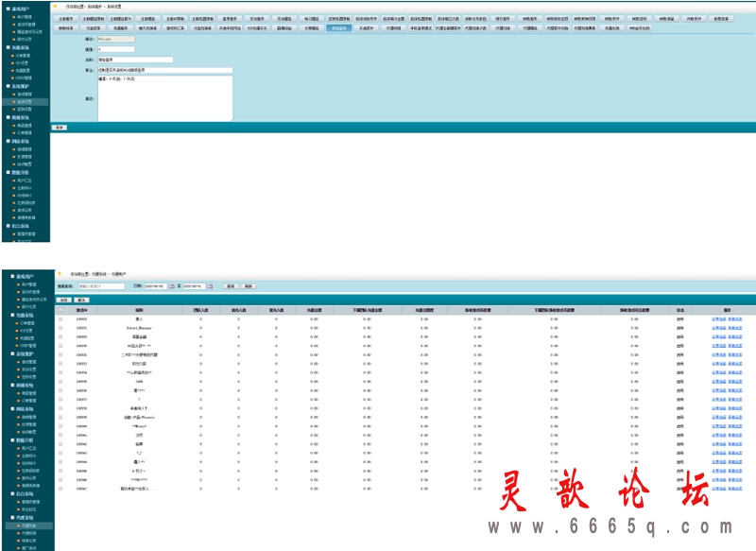Collapse 网站系统 section in system settings sidebar

pyautogui.click(x=8, y=141)
